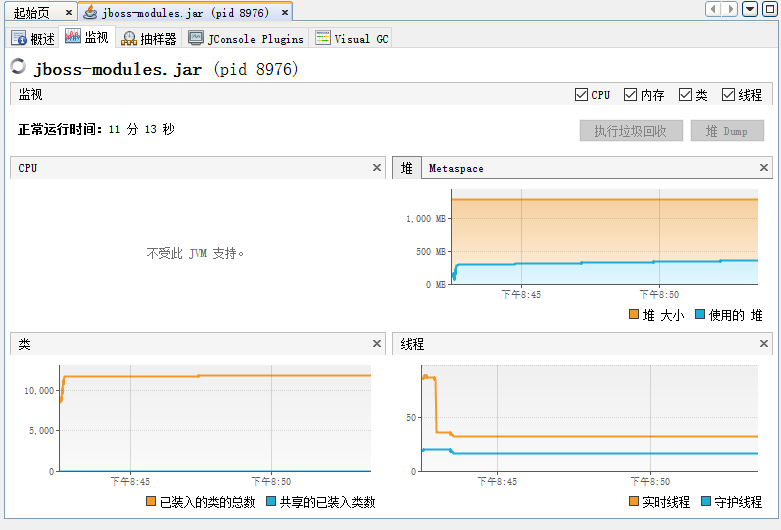The image size is (781, 530).
Task: Click the 不受此 JVM 支持 message
Action: click(x=195, y=253)
